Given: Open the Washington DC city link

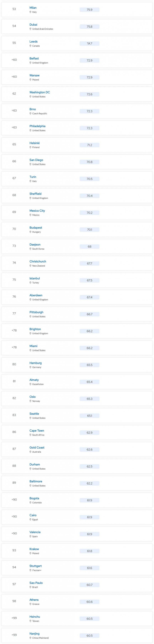Looking at the screenshot, I should (40, 92).
